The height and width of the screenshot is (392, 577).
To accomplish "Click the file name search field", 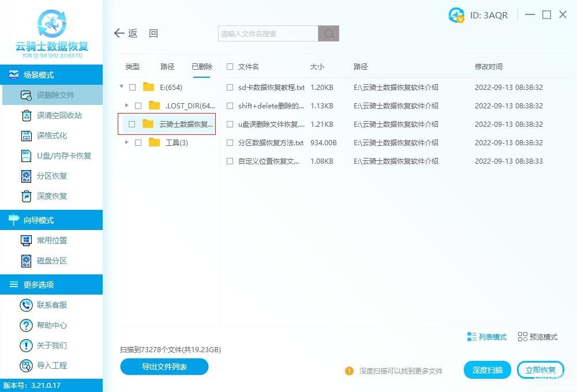I will [268, 34].
